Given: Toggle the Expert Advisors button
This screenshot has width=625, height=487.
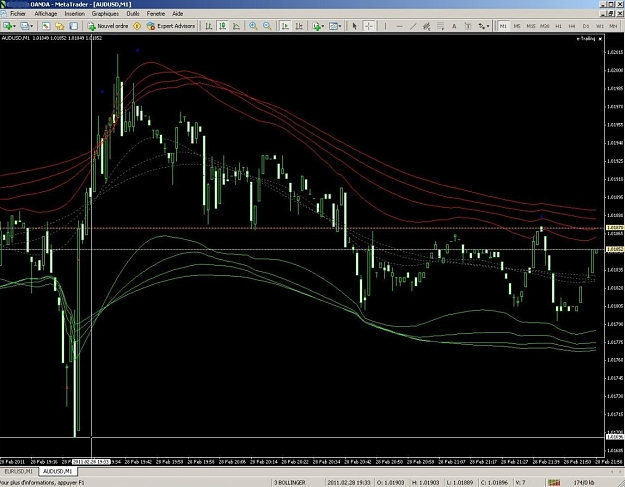Looking at the screenshot, I should [171, 26].
